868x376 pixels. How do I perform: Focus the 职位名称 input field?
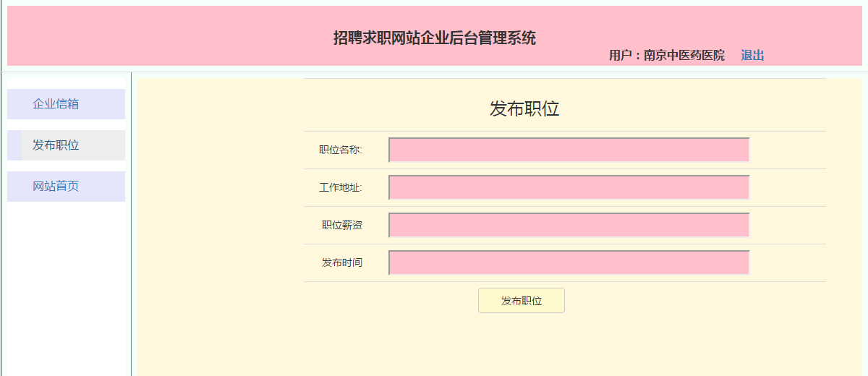[569, 150]
